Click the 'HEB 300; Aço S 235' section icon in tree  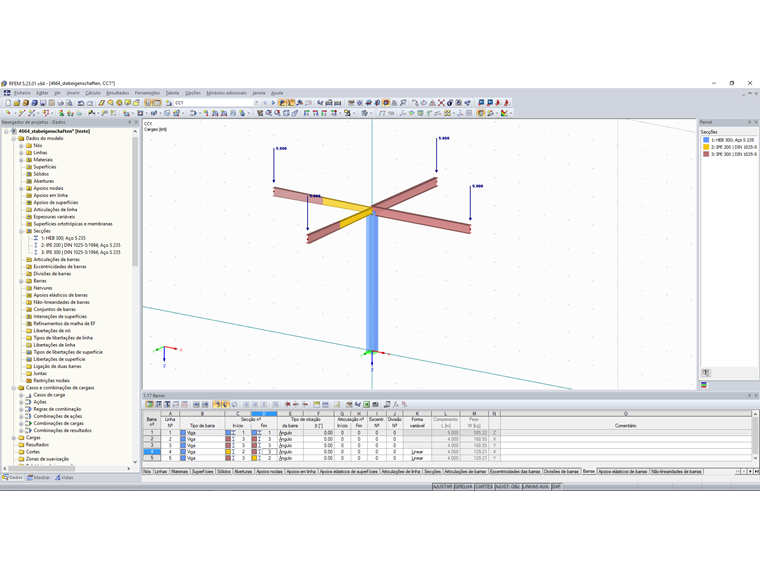[x=36, y=238]
